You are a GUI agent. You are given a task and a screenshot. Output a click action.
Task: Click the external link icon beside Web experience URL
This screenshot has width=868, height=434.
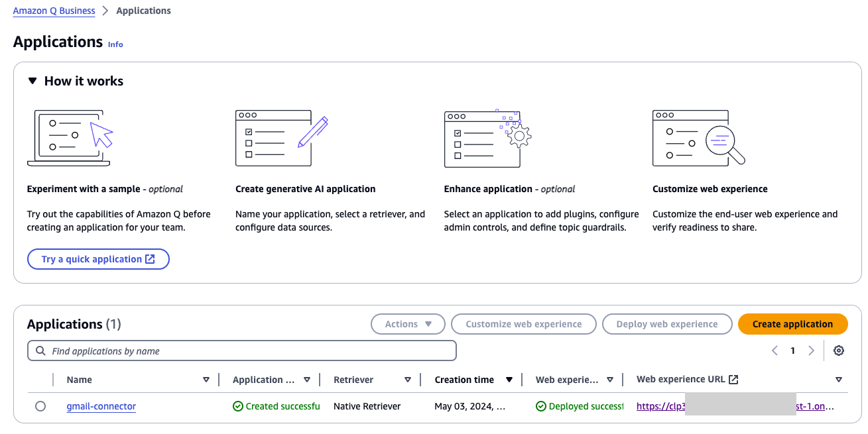point(733,380)
